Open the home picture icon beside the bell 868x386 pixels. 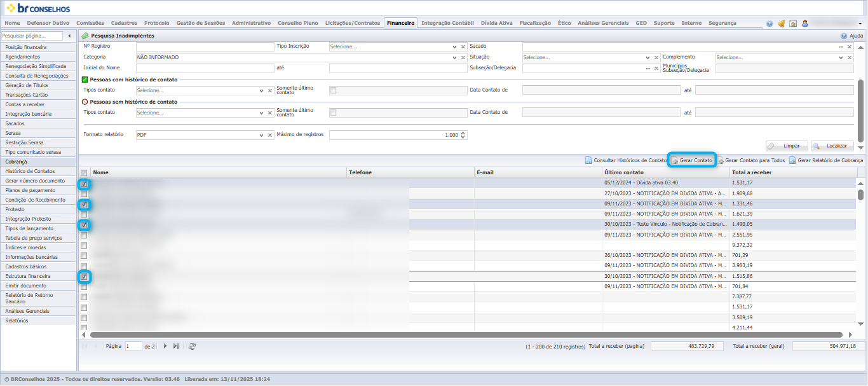(793, 24)
